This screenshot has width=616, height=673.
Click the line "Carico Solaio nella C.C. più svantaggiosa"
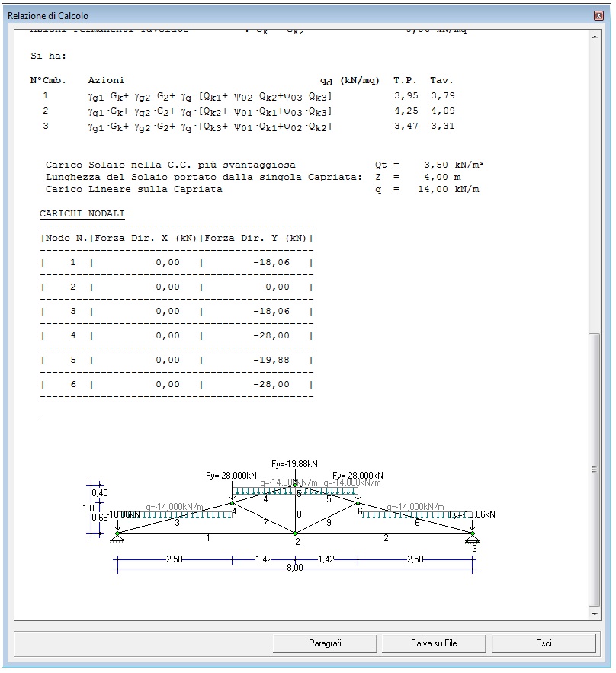coord(171,165)
